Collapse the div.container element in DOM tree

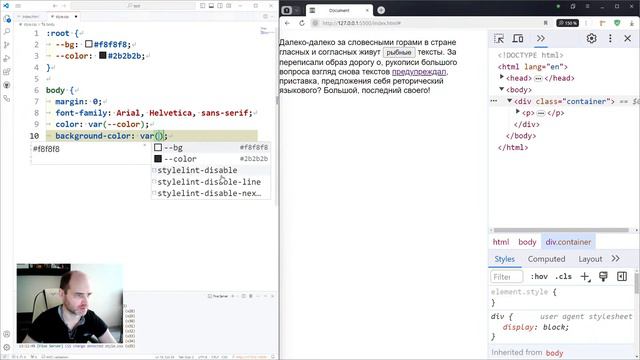click(509, 100)
